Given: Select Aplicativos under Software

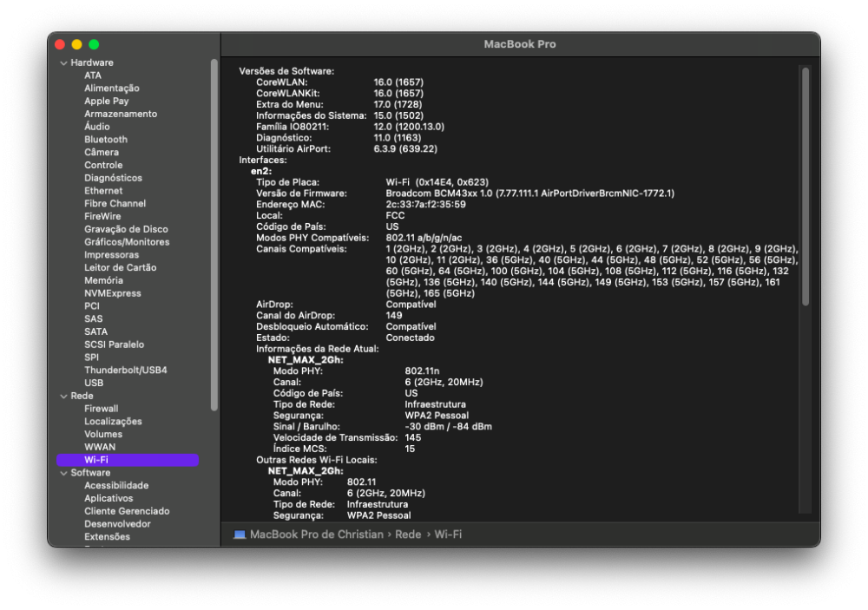Looking at the screenshot, I should [x=108, y=498].
